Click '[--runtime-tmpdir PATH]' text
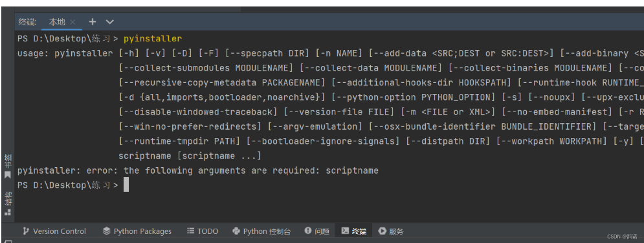Screen dimensions: 644x243 179,141
